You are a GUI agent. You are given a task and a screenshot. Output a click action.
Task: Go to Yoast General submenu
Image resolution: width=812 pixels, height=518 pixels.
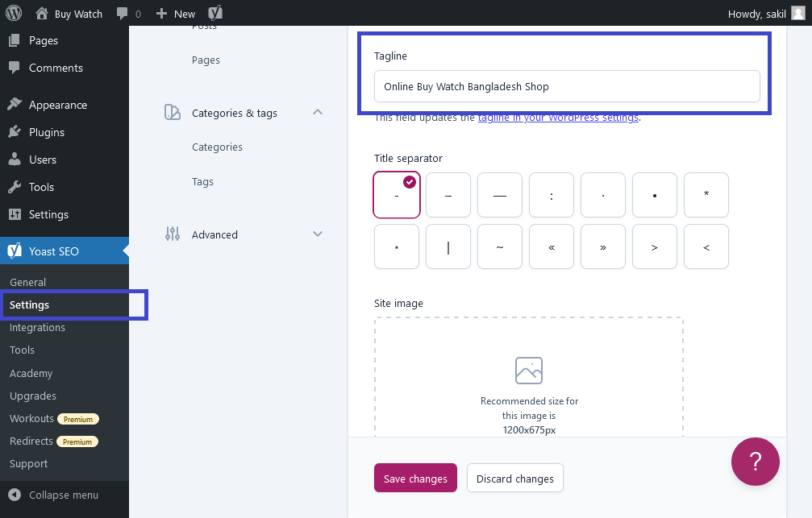[x=28, y=283]
